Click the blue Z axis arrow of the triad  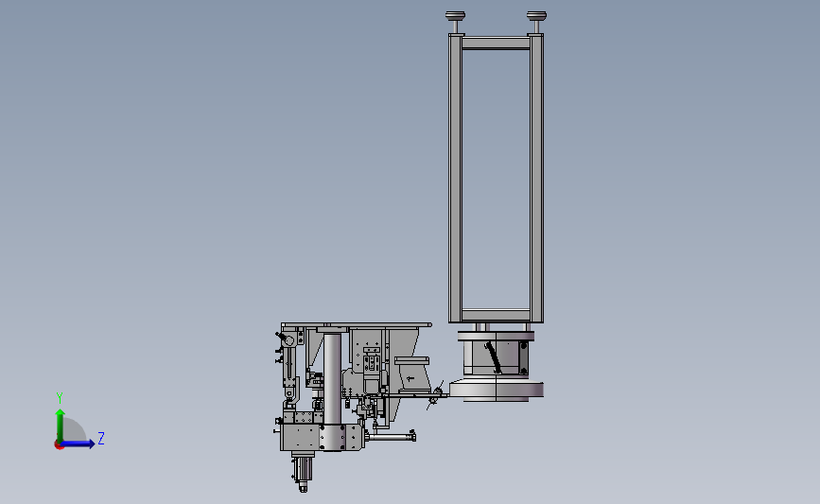78,443
